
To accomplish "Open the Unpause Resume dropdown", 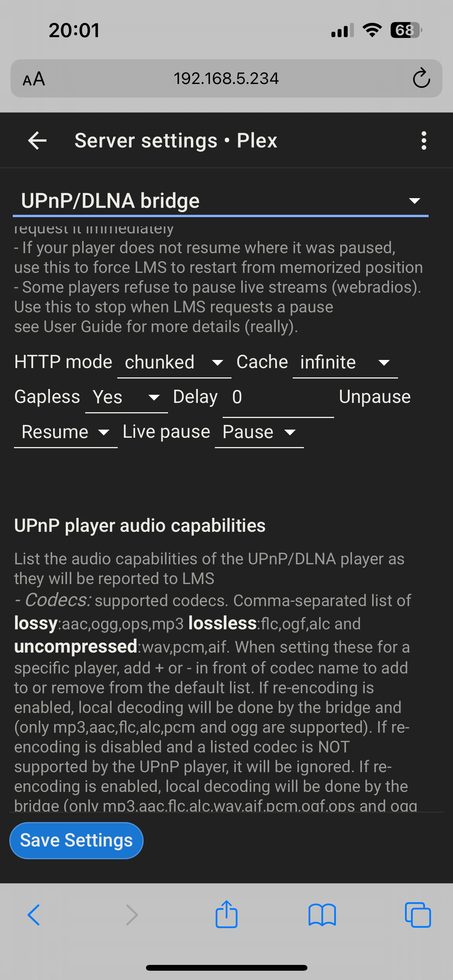I will pyautogui.click(x=66, y=432).
